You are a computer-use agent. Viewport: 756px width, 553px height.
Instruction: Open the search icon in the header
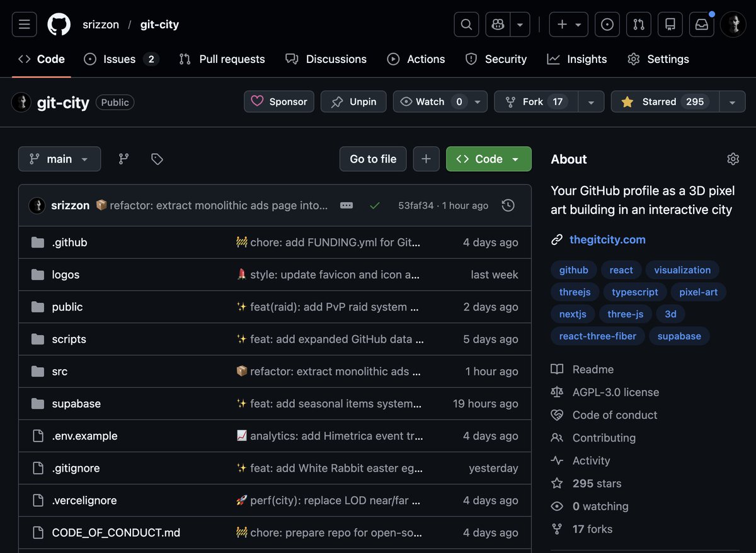coord(466,24)
